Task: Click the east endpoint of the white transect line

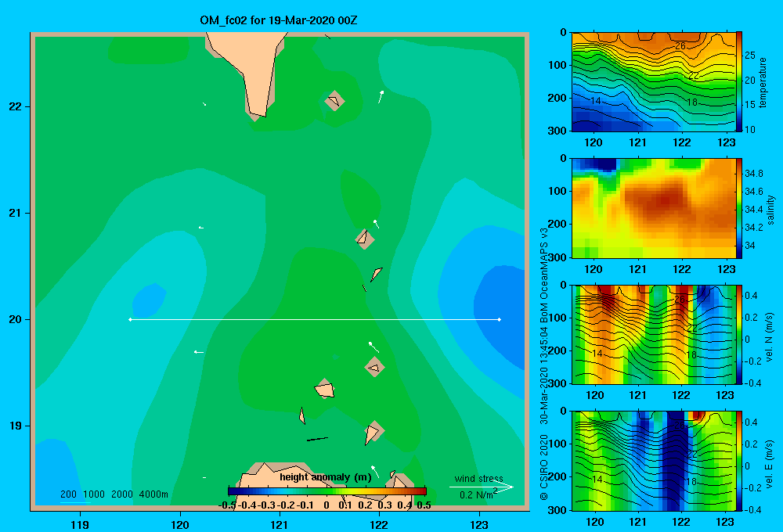Action: (x=499, y=319)
